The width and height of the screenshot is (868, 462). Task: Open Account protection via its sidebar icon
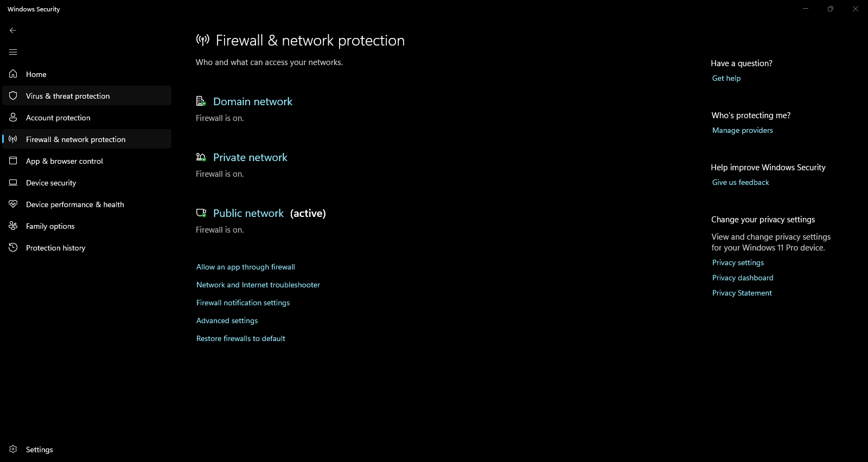[x=13, y=117]
